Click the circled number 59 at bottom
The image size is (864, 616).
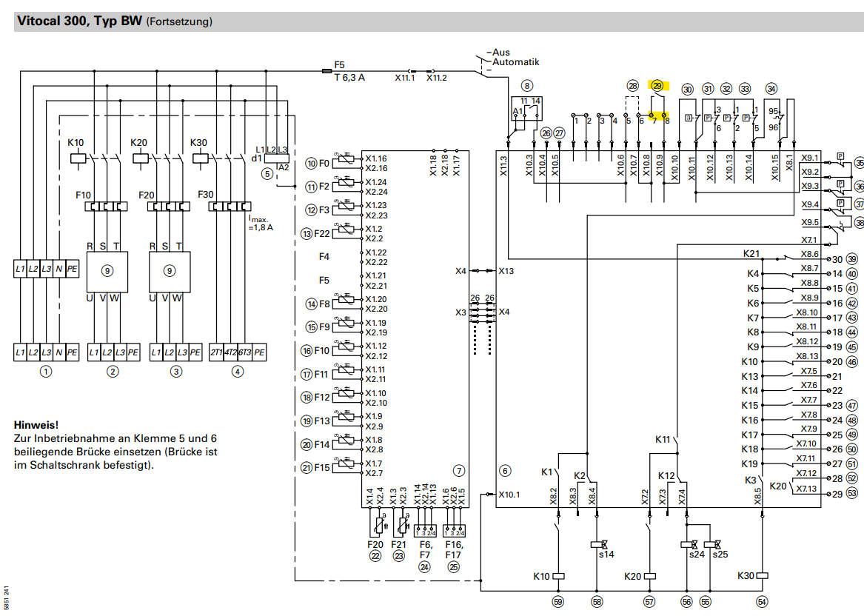557,602
